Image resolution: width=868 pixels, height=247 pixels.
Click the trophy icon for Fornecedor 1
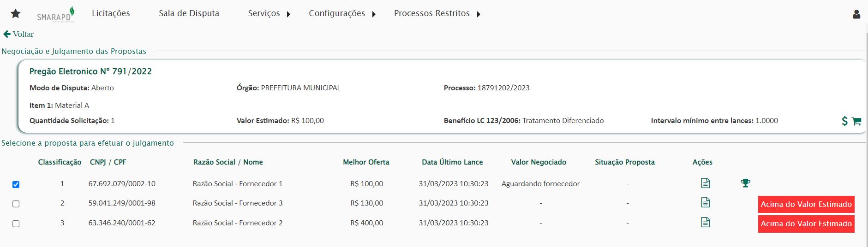click(x=745, y=183)
